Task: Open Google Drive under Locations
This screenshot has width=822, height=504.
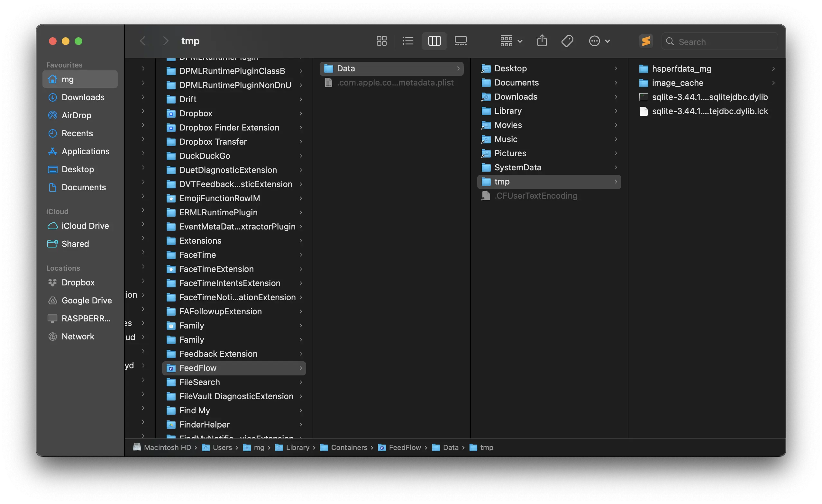Action: click(x=80, y=301)
